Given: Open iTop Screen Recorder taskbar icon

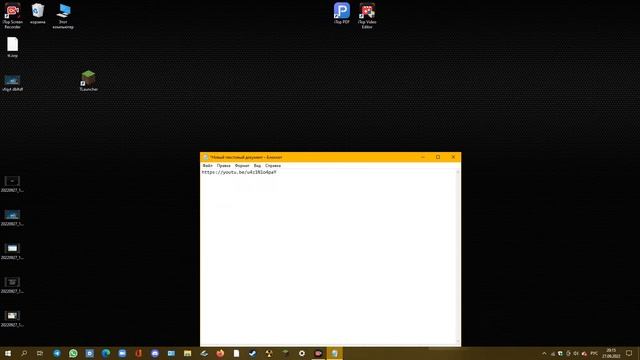Looking at the screenshot, I should pos(318,353).
